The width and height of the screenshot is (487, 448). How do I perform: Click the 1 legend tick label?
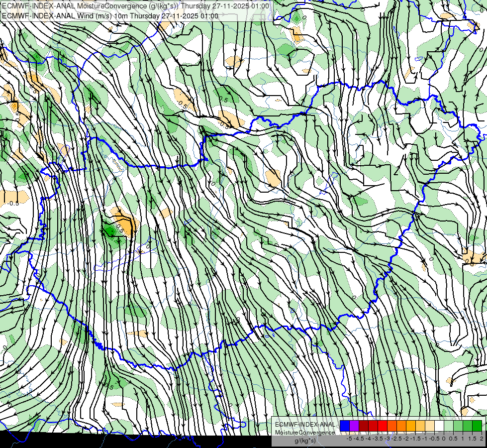point(463,439)
